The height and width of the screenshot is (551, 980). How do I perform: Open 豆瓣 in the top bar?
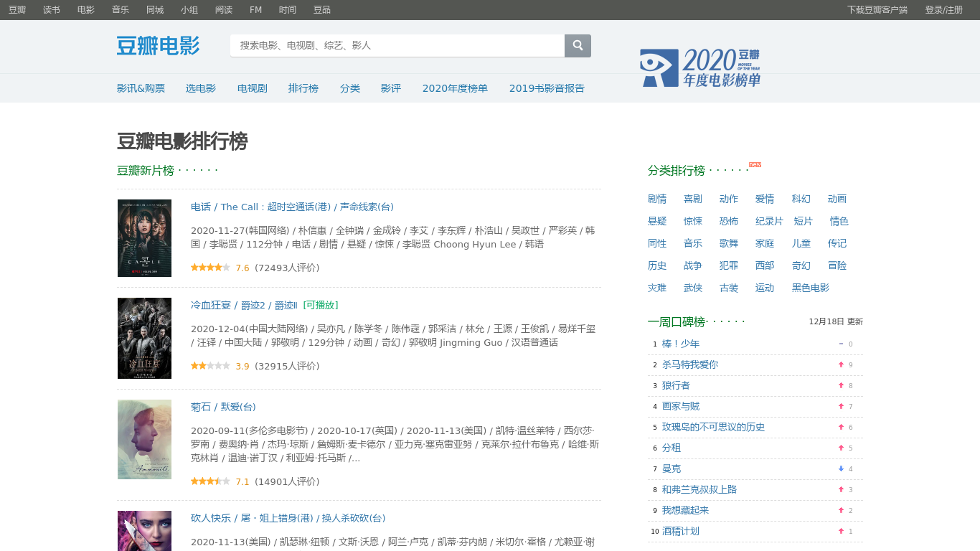pyautogui.click(x=17, y=10)
